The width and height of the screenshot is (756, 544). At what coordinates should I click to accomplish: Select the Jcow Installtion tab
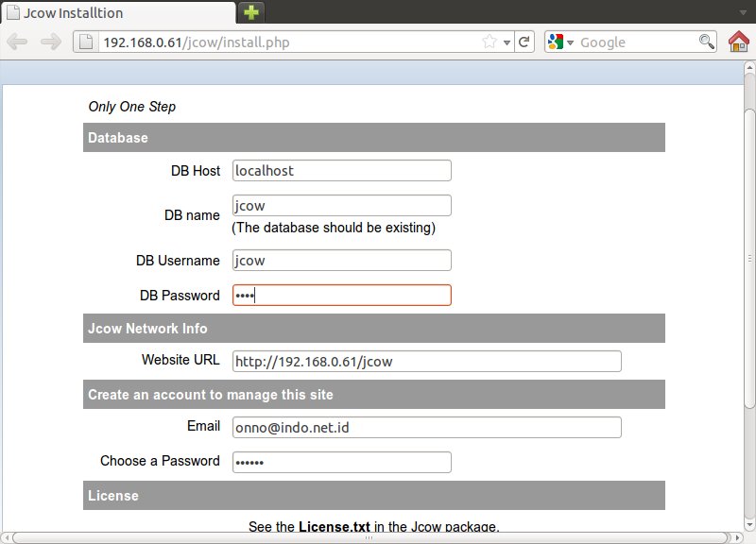(x=118, y=14)
